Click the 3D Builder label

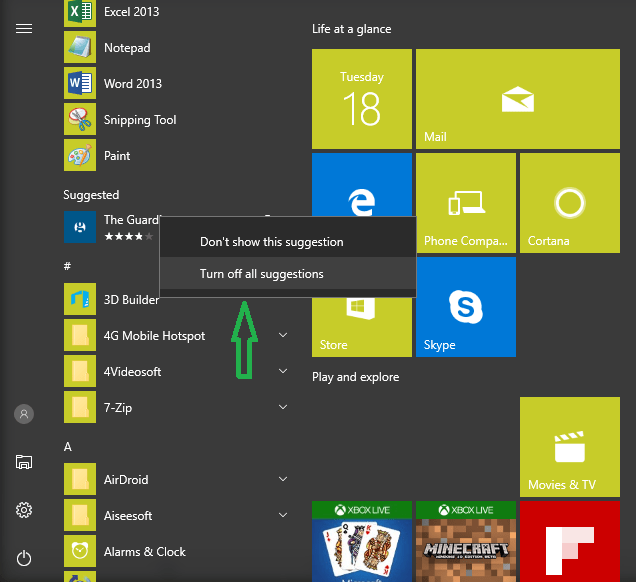pos(131,300)
